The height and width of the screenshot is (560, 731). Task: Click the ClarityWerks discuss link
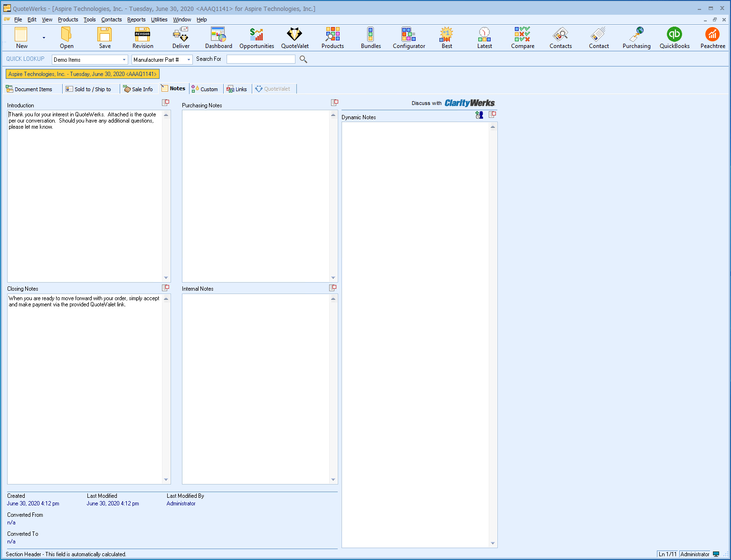[469, 103]
